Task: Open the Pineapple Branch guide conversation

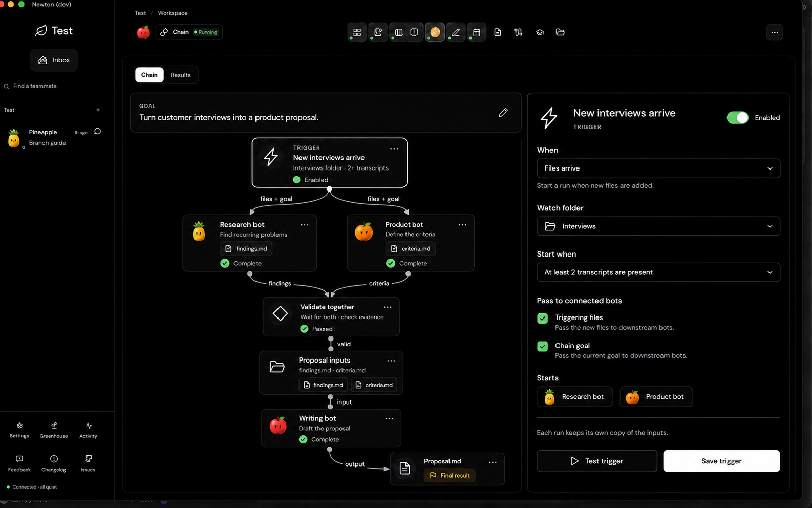Action: (x=54, y=137)
